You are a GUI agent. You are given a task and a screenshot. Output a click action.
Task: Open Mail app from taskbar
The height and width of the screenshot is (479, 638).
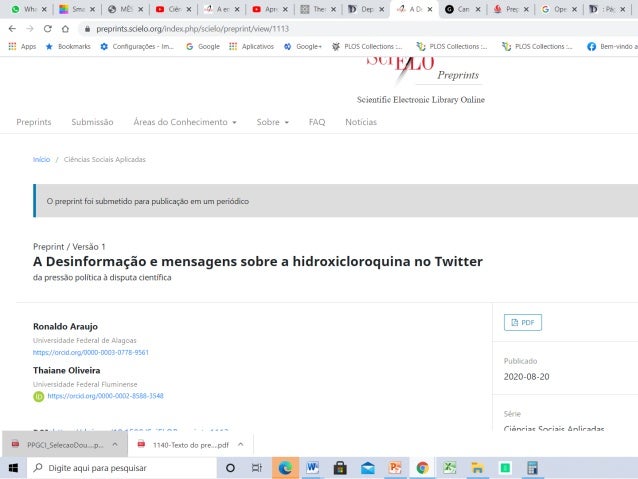click(367, 468)
